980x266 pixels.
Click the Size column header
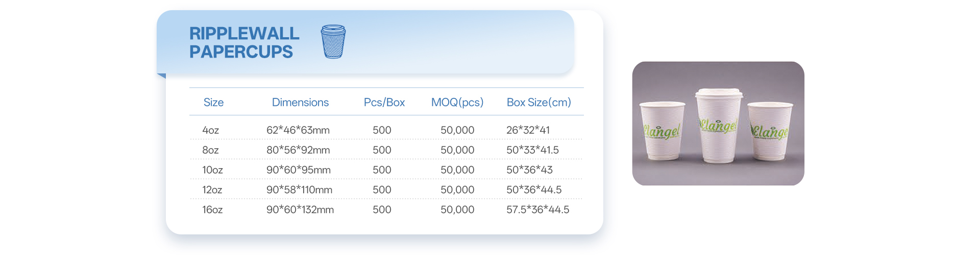(213, 102)
